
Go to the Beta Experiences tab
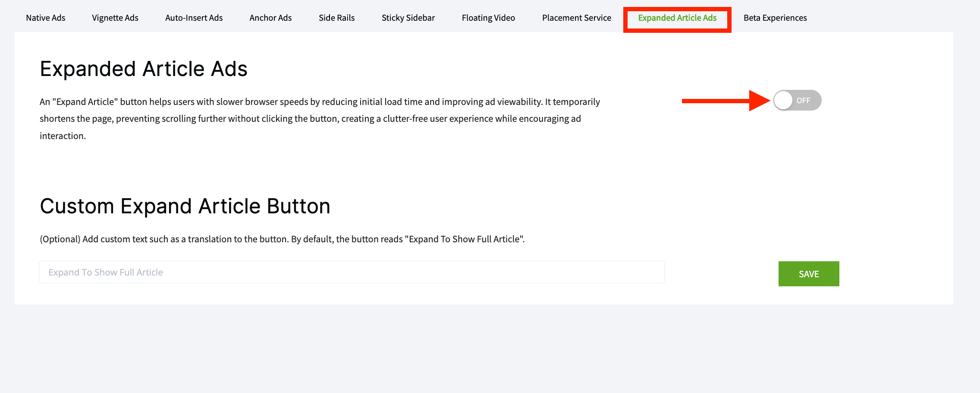tap(775, 18)
